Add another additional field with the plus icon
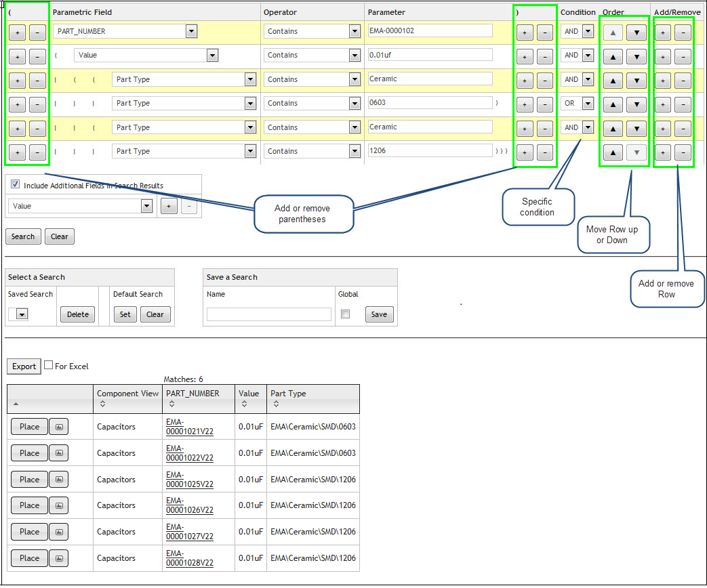Viewport: 707px width, 588px height. [x=168, y=205]
